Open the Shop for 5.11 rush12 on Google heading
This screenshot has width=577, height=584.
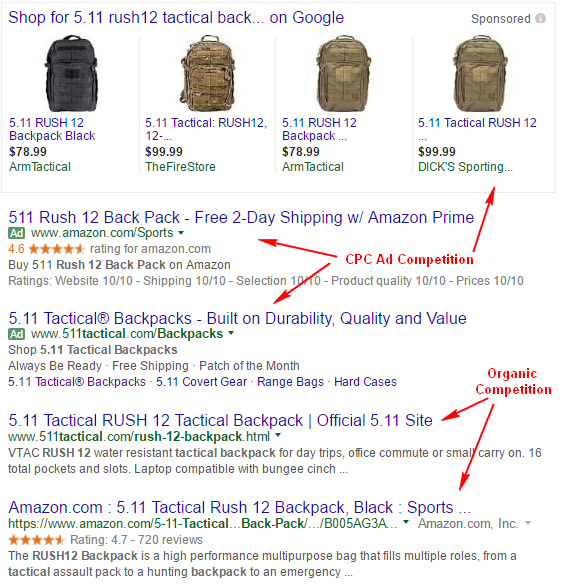(x=176, y=18)
